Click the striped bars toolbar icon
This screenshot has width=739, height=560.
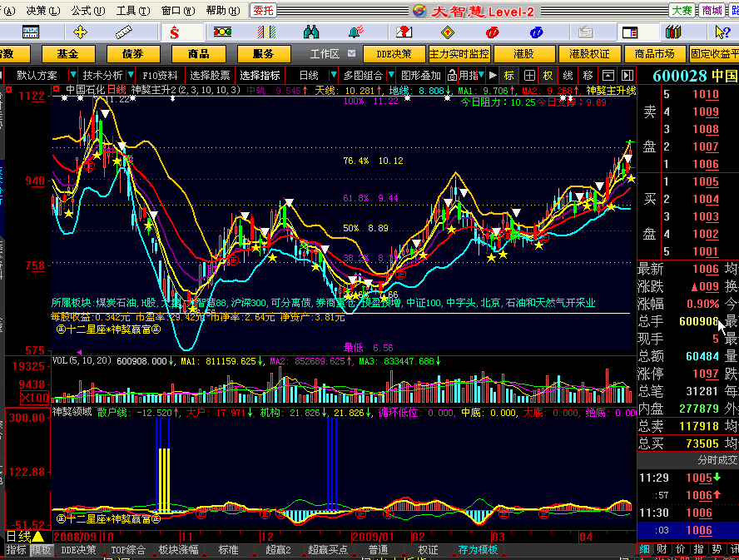267,32
